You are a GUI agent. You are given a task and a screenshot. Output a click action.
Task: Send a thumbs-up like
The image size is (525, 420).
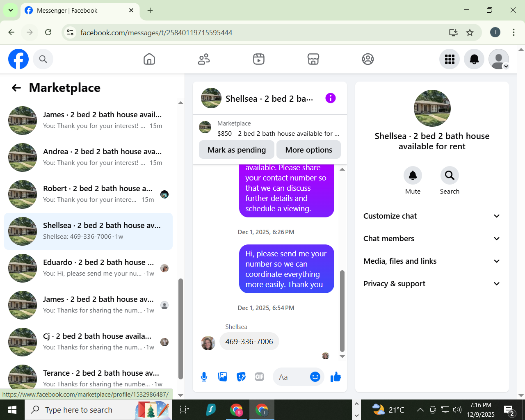(336, 377)
